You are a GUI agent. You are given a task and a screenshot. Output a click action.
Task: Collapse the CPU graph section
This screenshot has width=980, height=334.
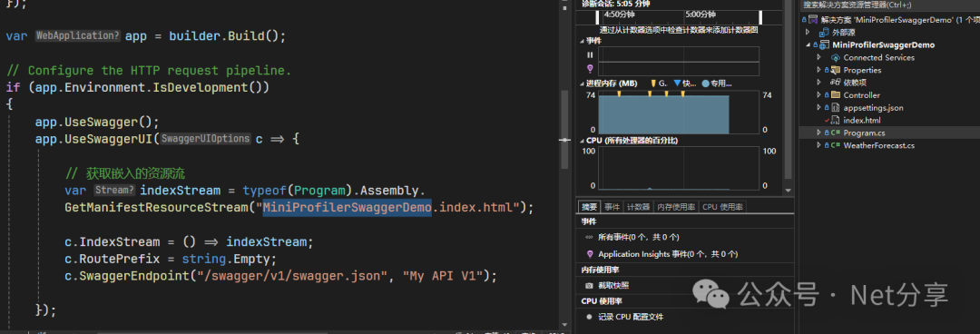583,141
